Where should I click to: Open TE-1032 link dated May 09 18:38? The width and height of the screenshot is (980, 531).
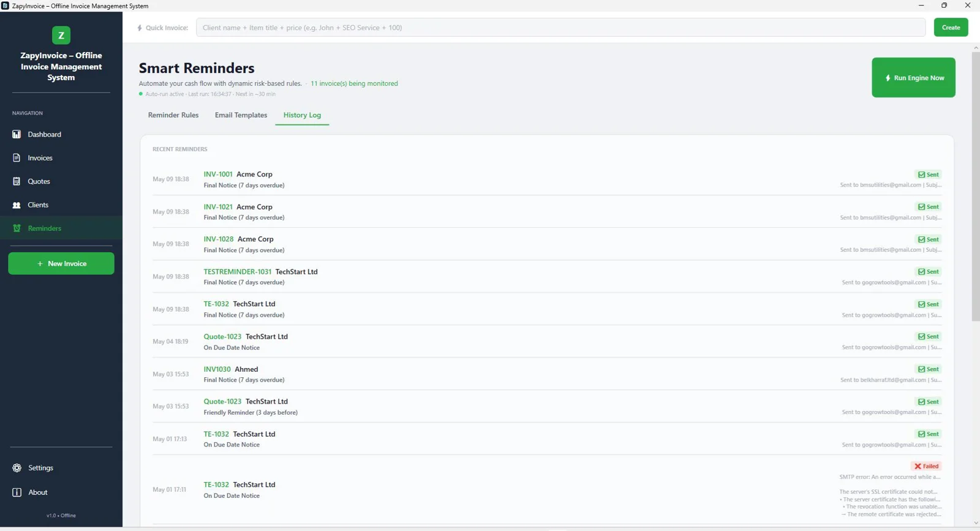[216, 304]
